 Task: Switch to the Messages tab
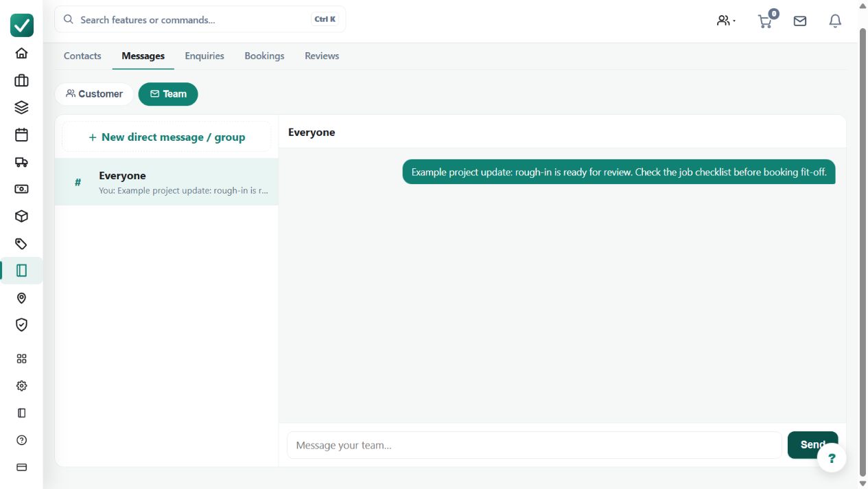143,56
